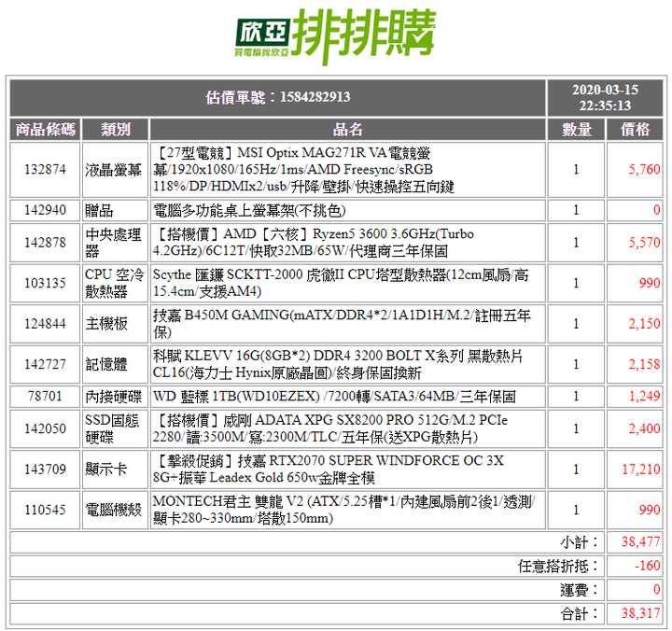Click the 價格 column header
Screen dimensions: 672x631
pos(635,130)
